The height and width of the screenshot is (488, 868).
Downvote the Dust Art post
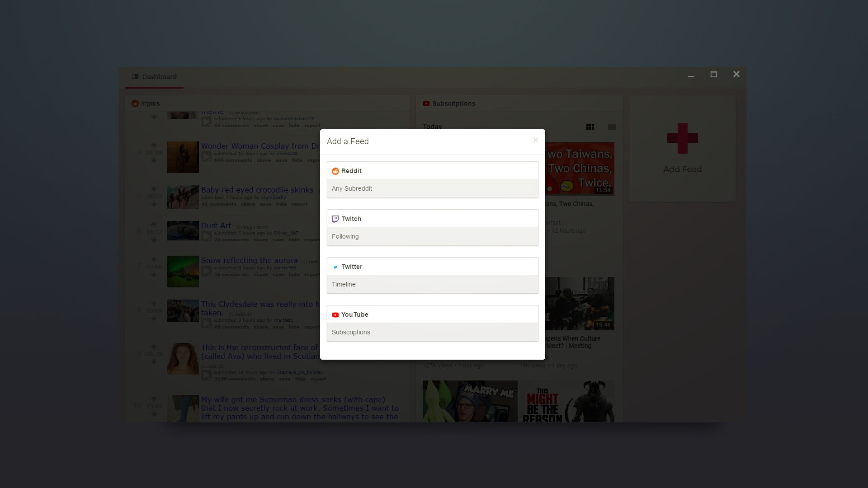154,240
